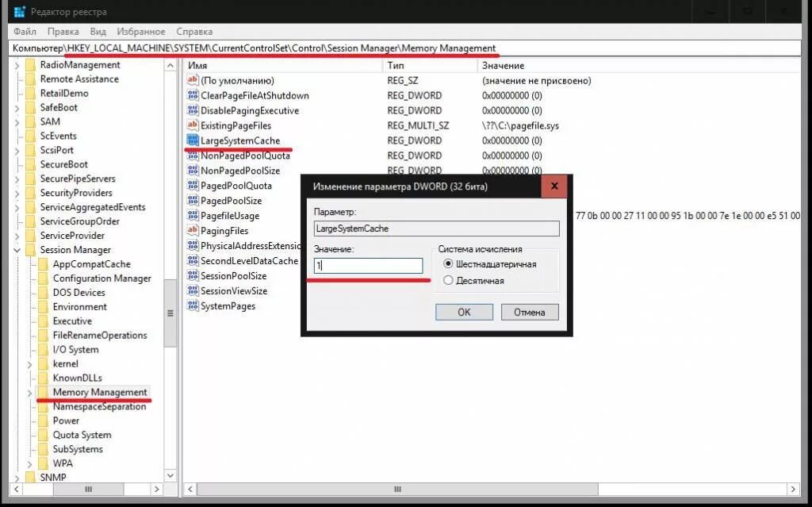Screen dimensions: 812x507
Task: Click the SafeBoot folder icon
Action: click(x=31, y=107)
